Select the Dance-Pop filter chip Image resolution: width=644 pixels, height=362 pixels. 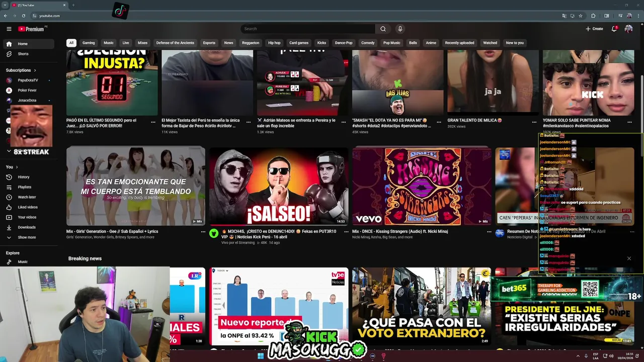(x=344, y=43)
